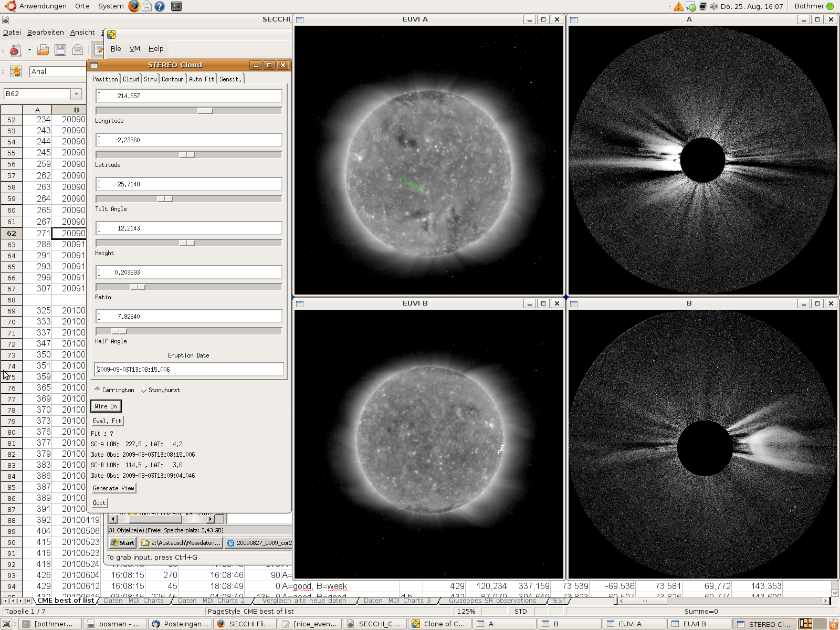Image resolution: width=840 pixels, height=630 pixels.
Task: Click the warning triangle tray icon
Action: pyautogui.click(x=679, y=6)
